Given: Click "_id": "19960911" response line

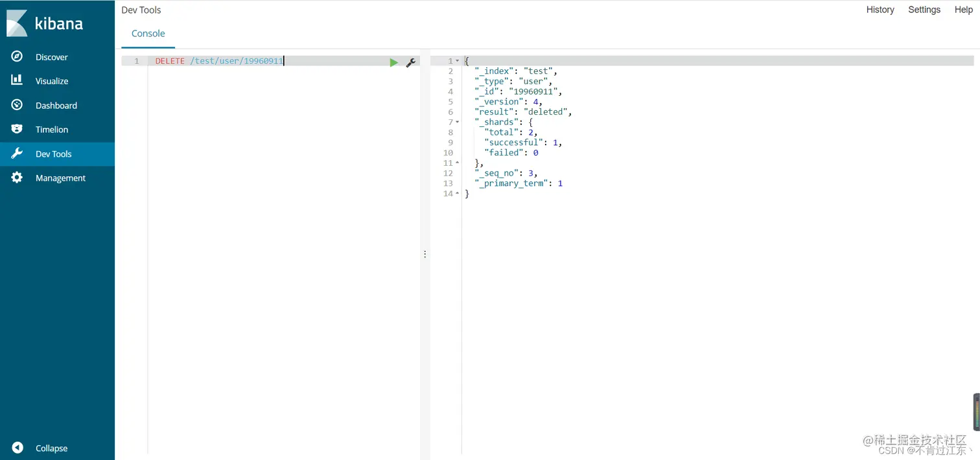Looking at the screenshot, I should tap(518, 91).
